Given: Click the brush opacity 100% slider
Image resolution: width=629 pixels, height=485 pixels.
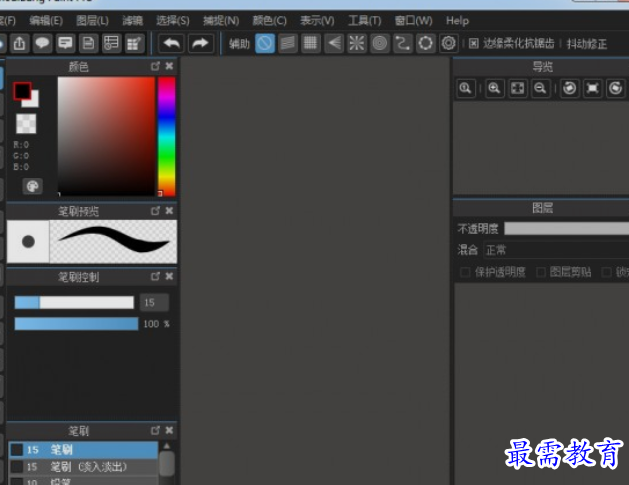Looking at the screenshot, I should tap(76, 324).
